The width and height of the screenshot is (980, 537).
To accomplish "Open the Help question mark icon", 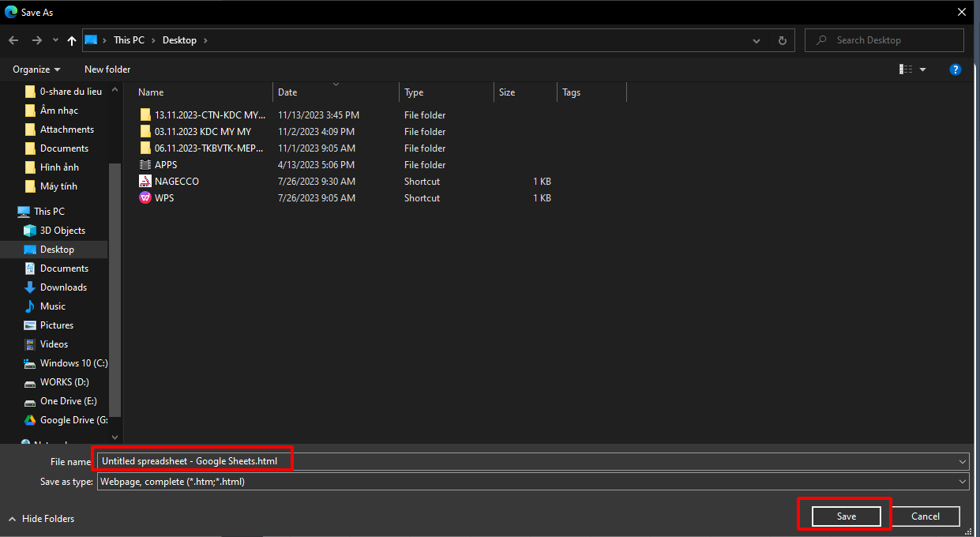I will click(x=956, y=69).
